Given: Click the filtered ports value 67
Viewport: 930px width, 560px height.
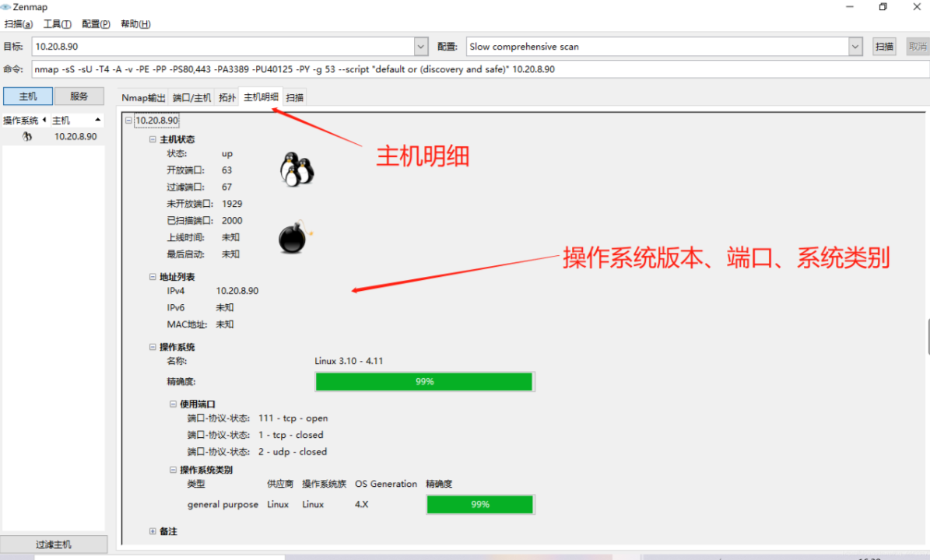Looking at the screenshot, I should pyautogui.click(x=226, y=187).
